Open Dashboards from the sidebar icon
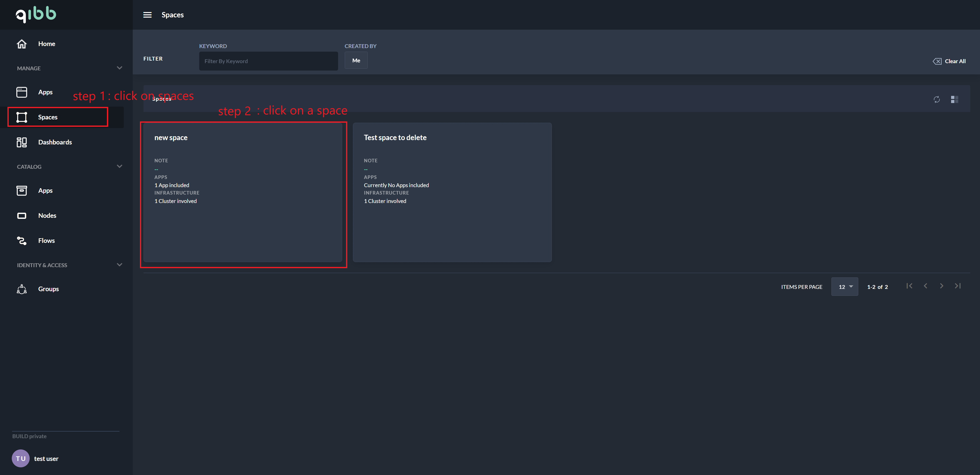 22,142
